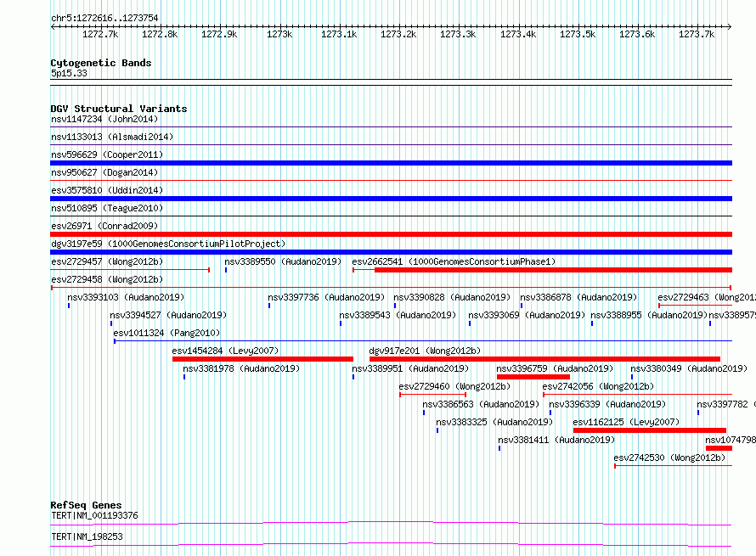Click nsv3393103 (Audano2019) label

click(x=126, y=297)
